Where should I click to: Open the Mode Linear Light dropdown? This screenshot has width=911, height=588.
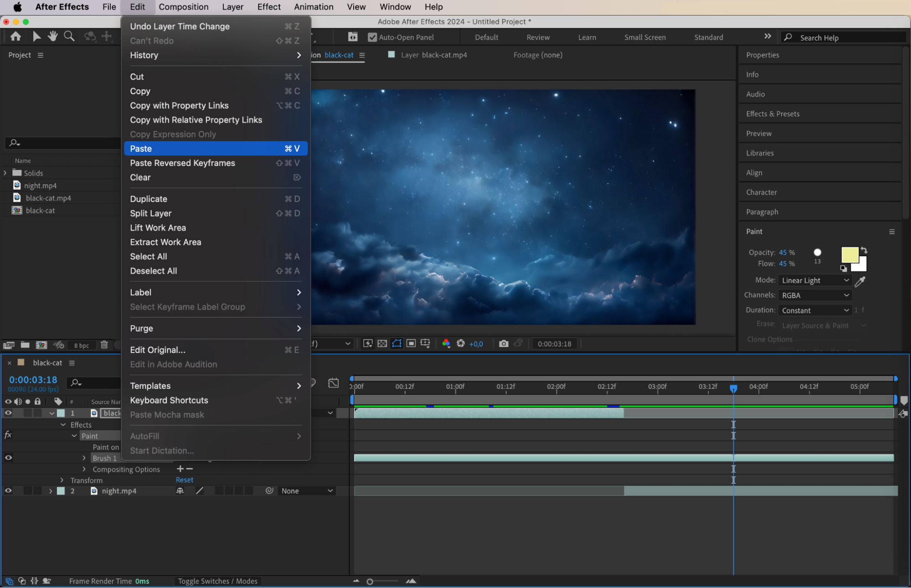pos(815,280)
